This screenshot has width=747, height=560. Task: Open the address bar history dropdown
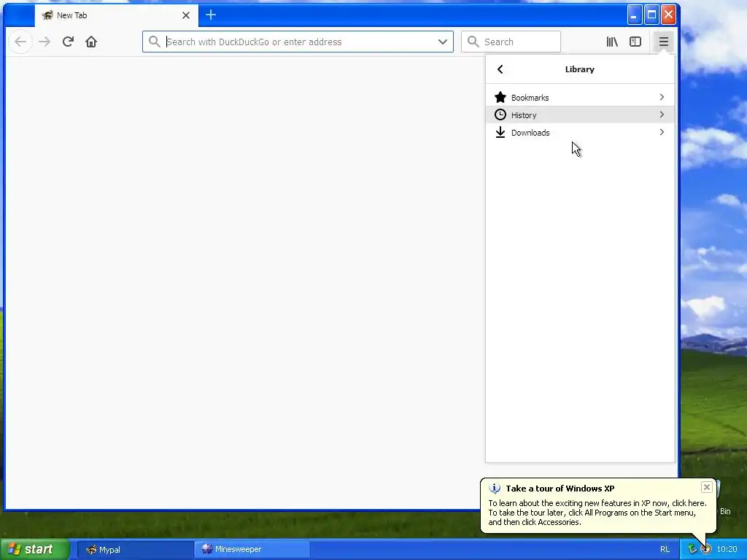443,42
